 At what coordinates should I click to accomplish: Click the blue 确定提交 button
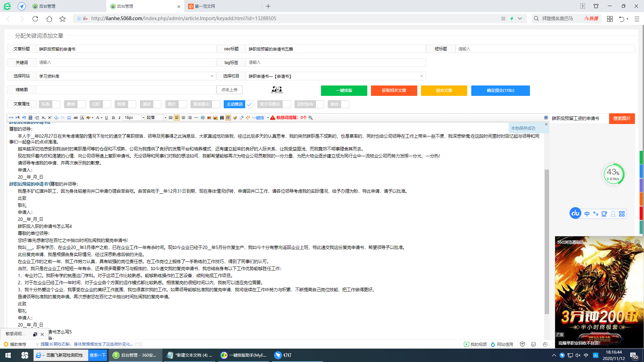500,90
